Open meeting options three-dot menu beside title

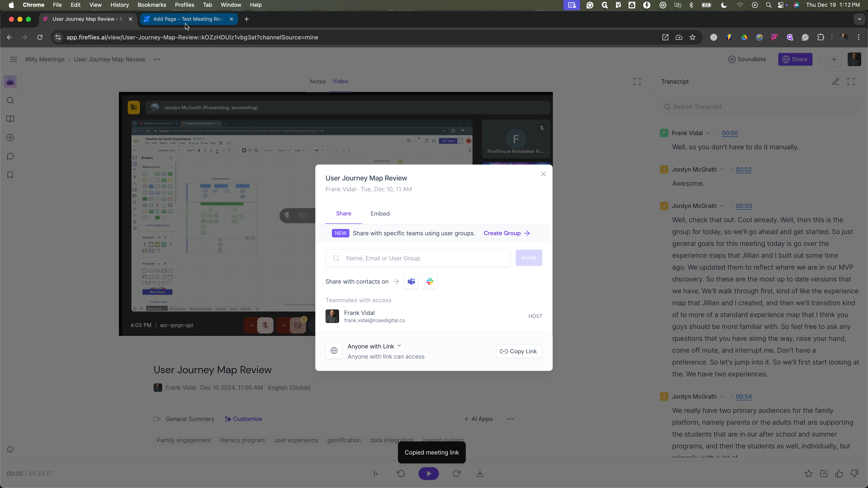(x=157, y=59)
